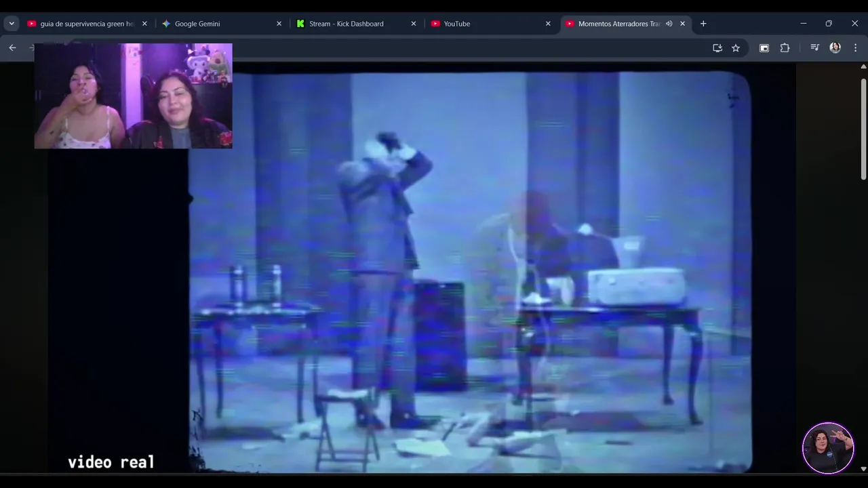The image size is (868, 488).
Task: Go back to previous page
Action: click(12, 47)
